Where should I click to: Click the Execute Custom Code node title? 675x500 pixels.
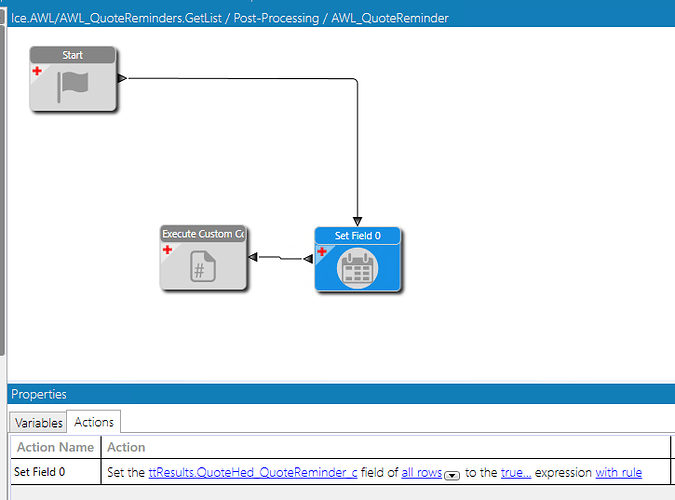click(x=203, y=234)
